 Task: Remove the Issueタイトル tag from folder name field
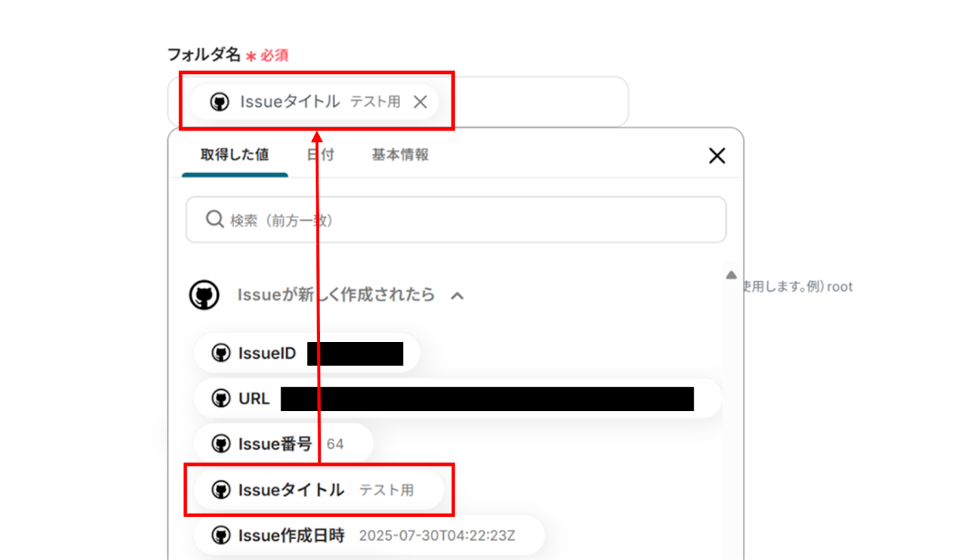(420, 102)
